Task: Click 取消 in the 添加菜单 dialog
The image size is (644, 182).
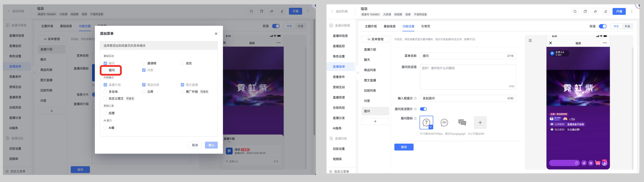Action: (x=195, y=145)
